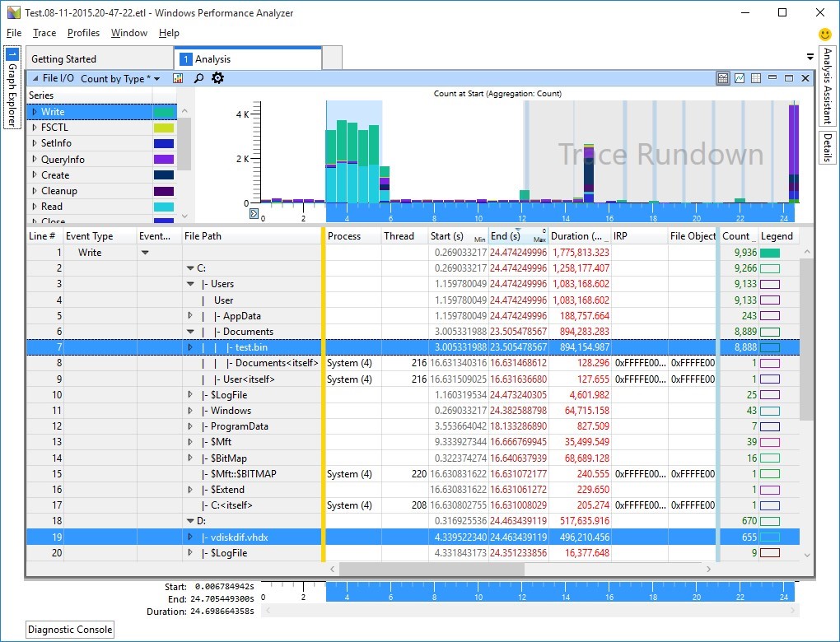
Task: Minimize the File I/O graph panel
Action: tap(772, 78)
